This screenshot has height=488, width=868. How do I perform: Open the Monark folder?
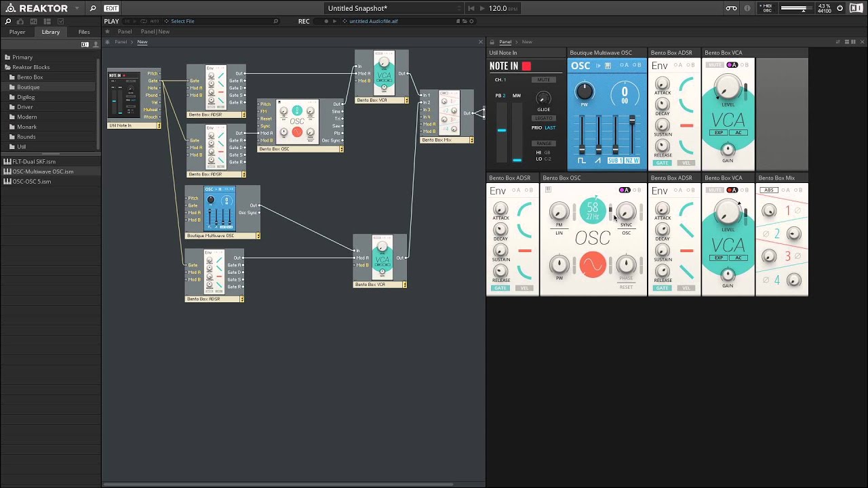pyautogui.click(x=27, y=127)
